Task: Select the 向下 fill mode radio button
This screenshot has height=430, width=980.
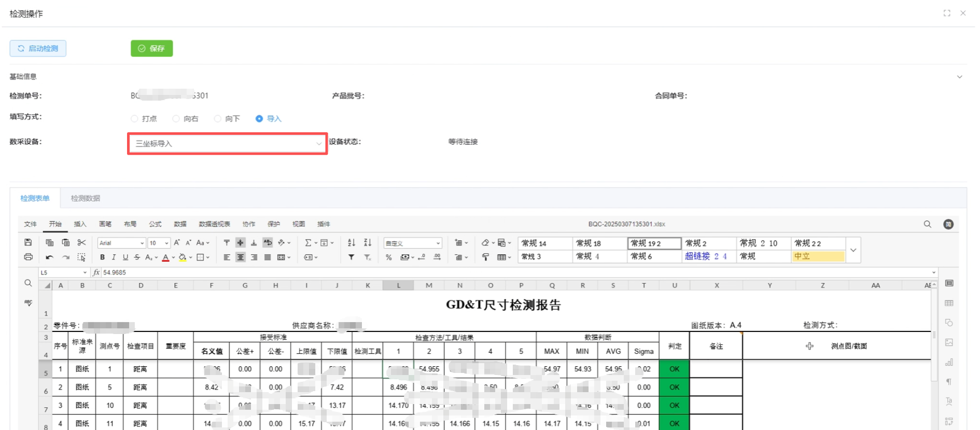Action: [217, 119]
